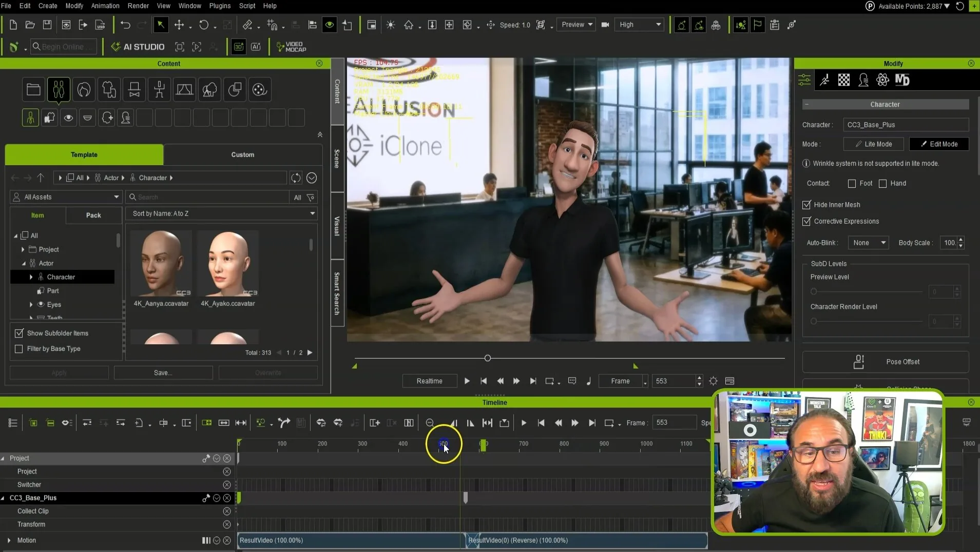The width and height of the screenshot is (980, 552).
Task: Enable Filter by Base Type
Action: pos(19,349)
